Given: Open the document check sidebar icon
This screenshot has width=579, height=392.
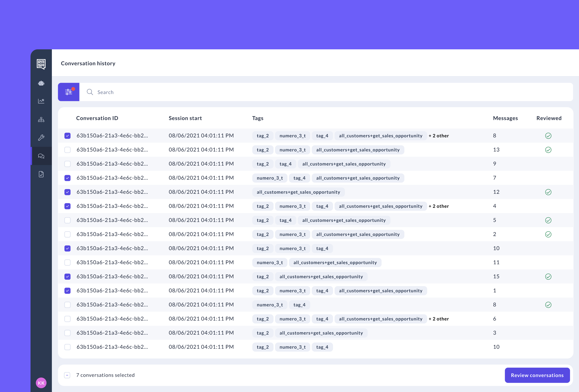Looking at the screenshot, I should (x=41, y=174).
